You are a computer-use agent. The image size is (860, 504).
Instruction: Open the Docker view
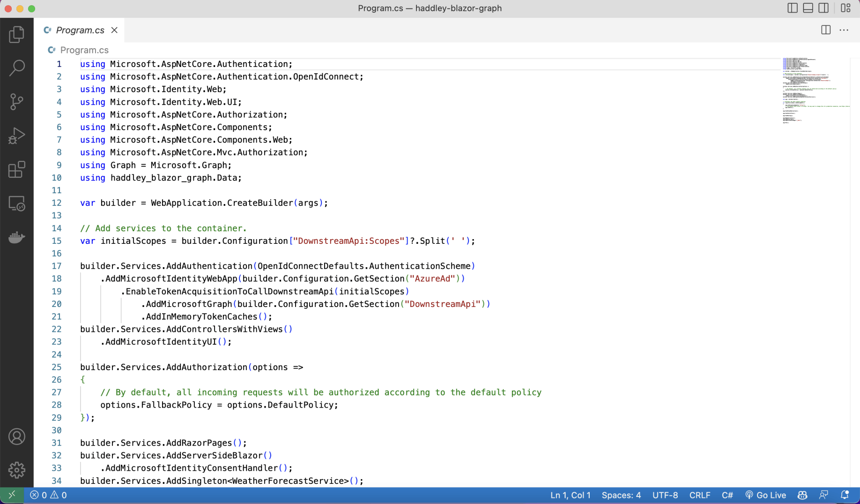tap(17, 237)
